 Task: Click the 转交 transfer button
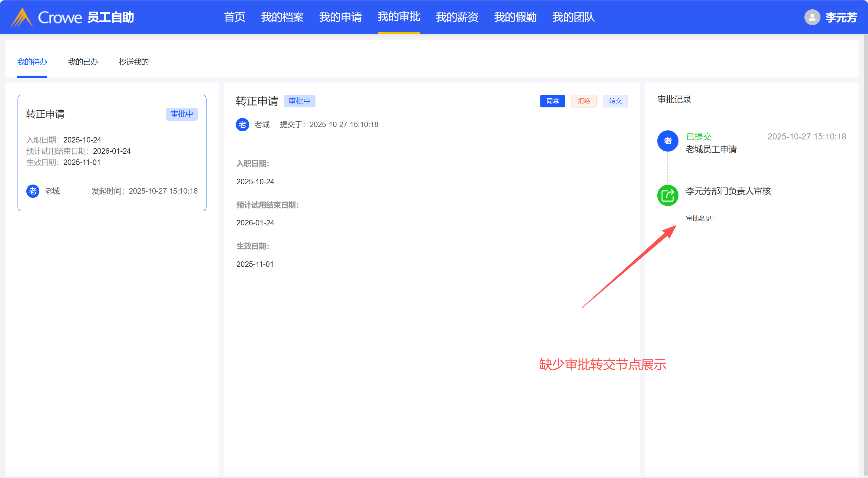[x=615, y=101]
